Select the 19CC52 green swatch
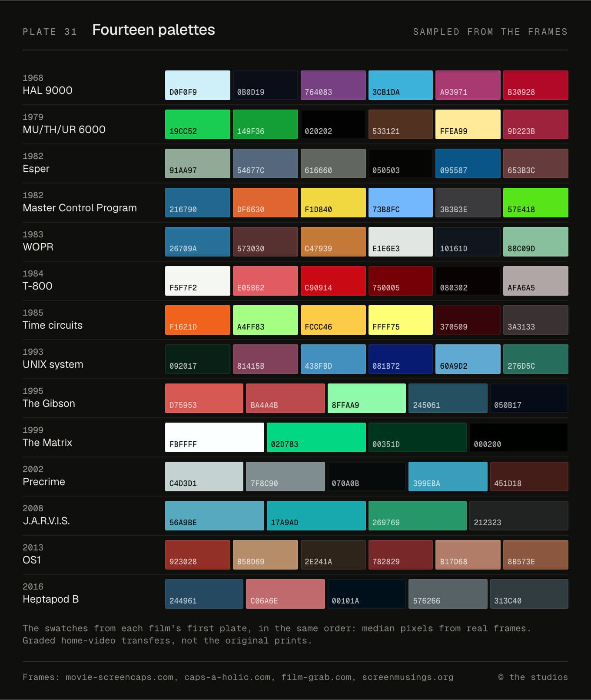The height and width of the screenshot is (700, 591). point(198,124)
